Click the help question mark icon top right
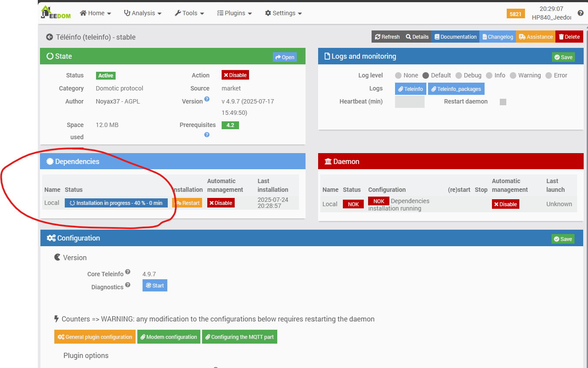This screenshot has width=588, height=368. pyautogui.click(x=580, y=13)
